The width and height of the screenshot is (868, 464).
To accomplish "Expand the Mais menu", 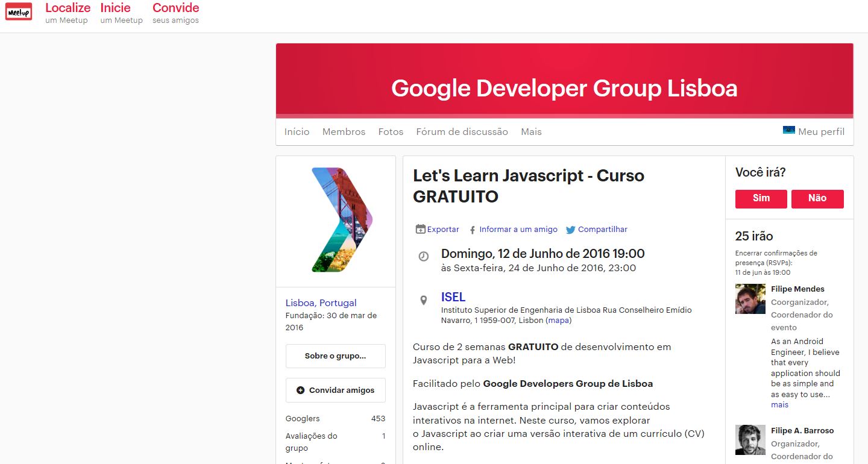I will pos(531,131).
